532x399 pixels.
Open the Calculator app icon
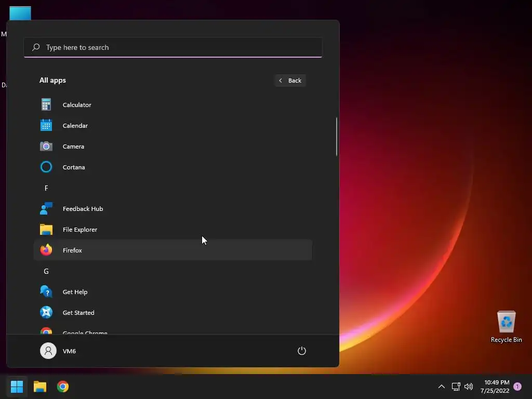pos(46,104)
